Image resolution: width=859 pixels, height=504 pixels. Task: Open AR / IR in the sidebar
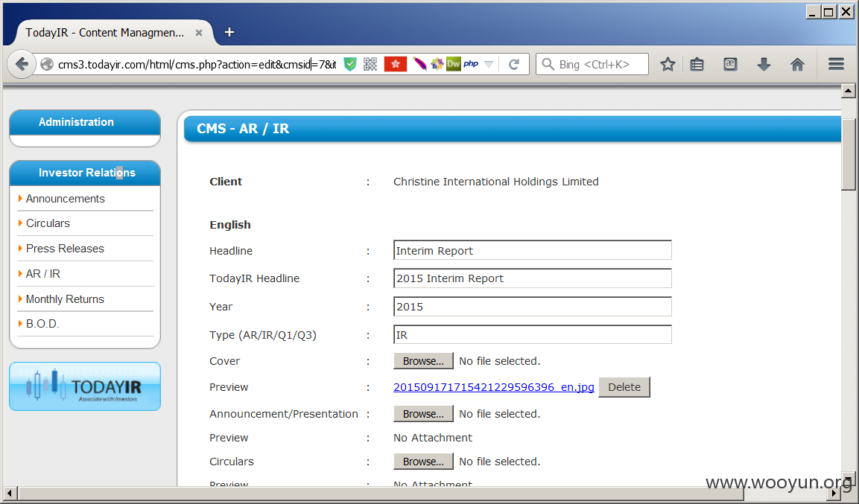42,274
